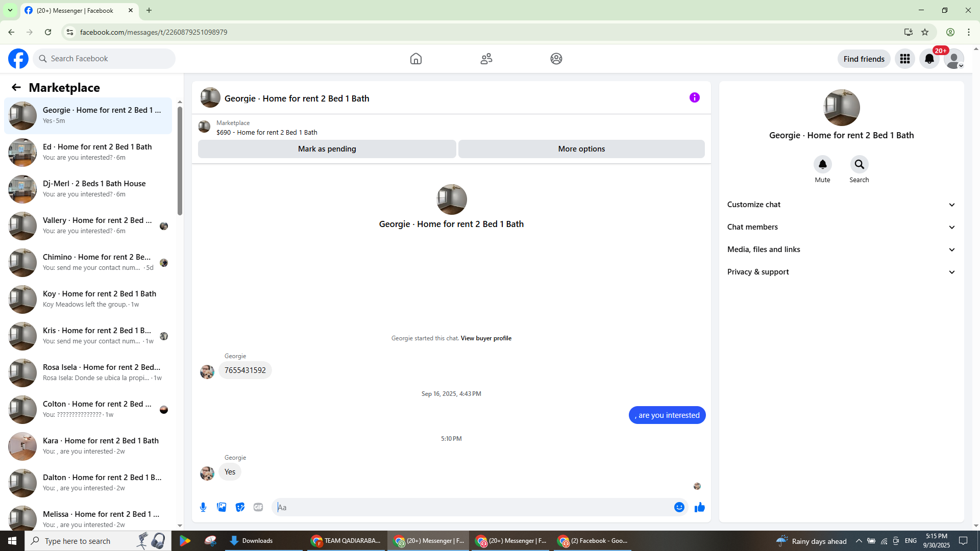This screenshot has height=551, width=980.
Task: Open the Chrome tab search dropdown
Action: point(10,10)
